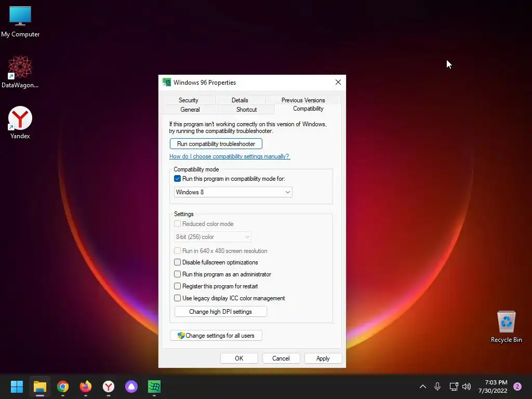The image size is (532, 399).
Task: Open Yandex Browser from the taskbar
Action: coord(109,387)
